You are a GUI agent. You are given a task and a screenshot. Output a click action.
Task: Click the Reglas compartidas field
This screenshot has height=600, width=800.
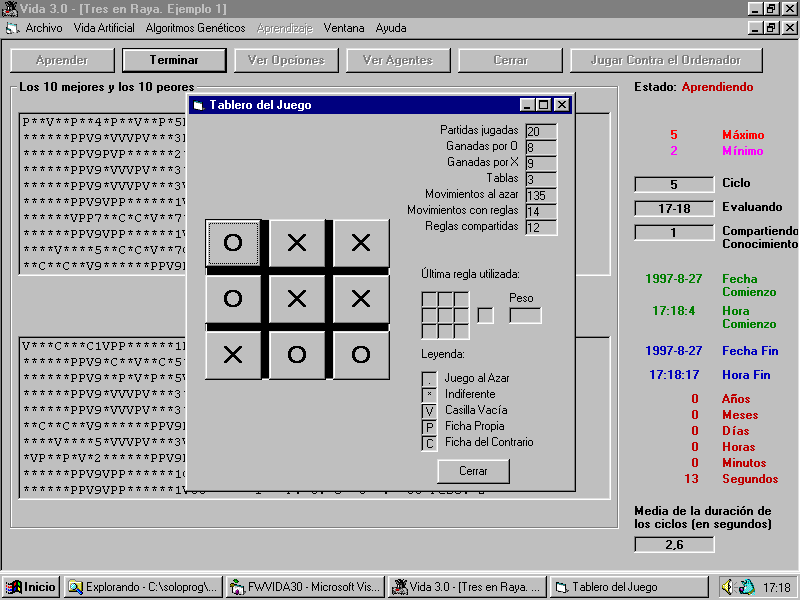pyautogui.click(x=541, y=227)
